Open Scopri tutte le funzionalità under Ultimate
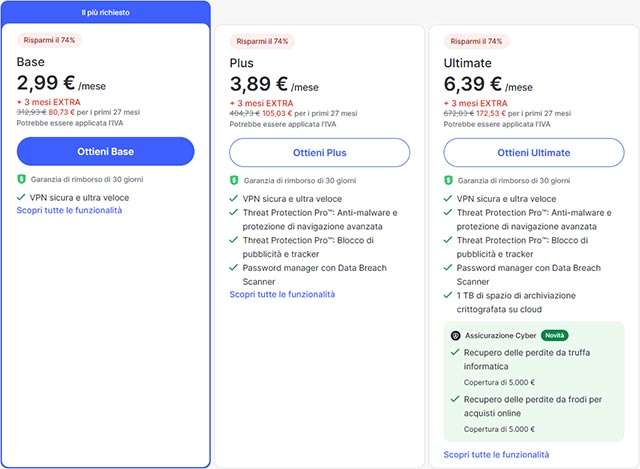The width and height of the screenshot is (640, 469). click(x=496, y=454)
